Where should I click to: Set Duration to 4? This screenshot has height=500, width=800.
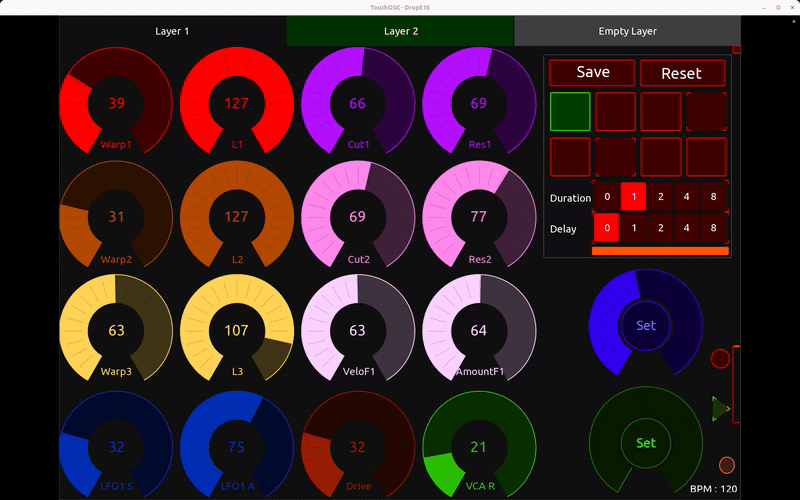pos(687,196)
